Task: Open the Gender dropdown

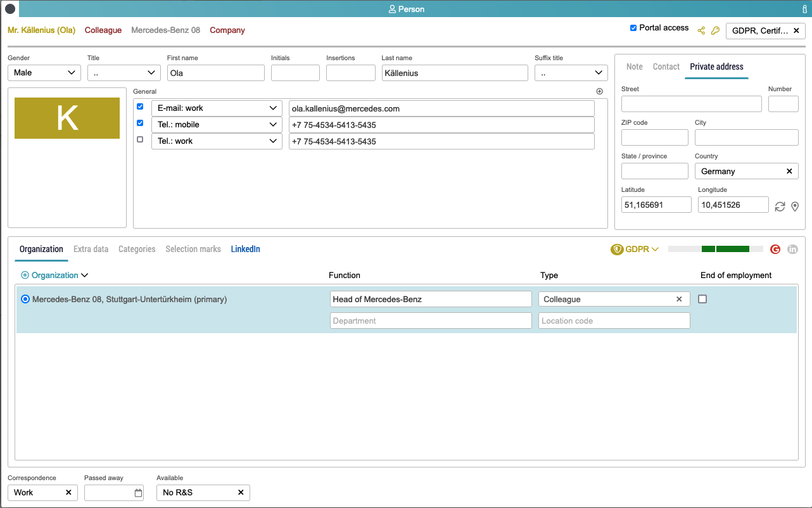Action: tap(44, 73)
